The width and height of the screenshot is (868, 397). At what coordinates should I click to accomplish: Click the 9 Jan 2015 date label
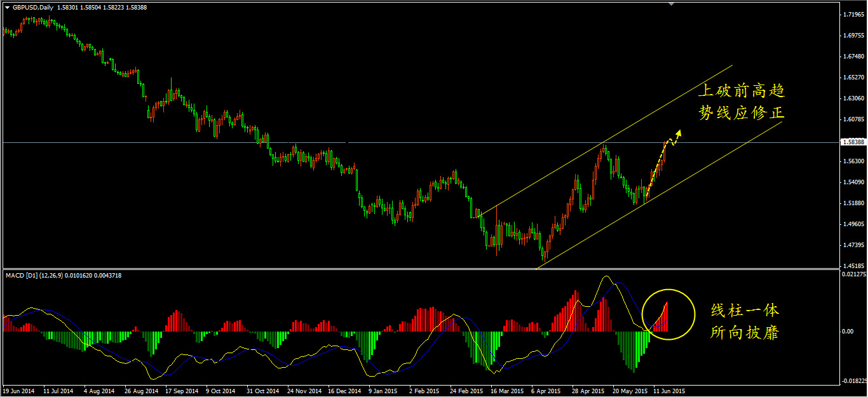[x=383, y=391]
